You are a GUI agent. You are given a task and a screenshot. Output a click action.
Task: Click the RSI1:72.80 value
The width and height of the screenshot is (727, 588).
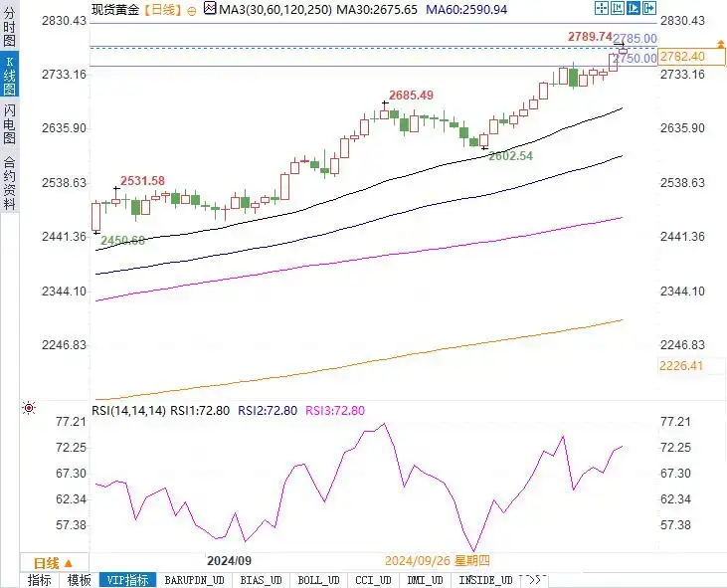point(200,410)
